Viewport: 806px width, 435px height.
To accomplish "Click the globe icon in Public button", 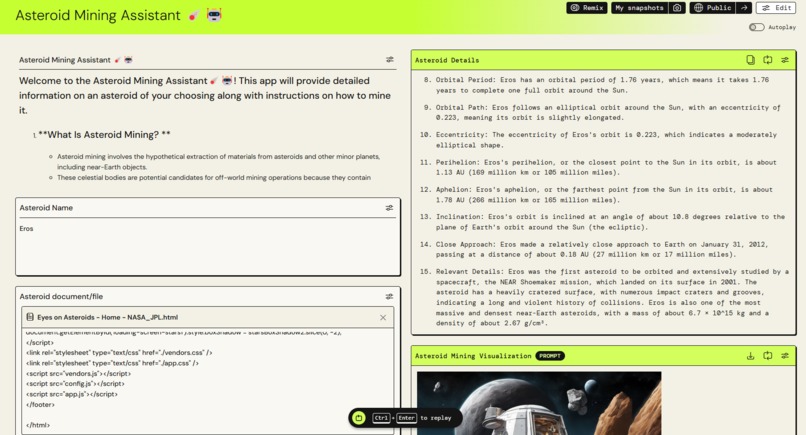I will [x=698, y=8].
